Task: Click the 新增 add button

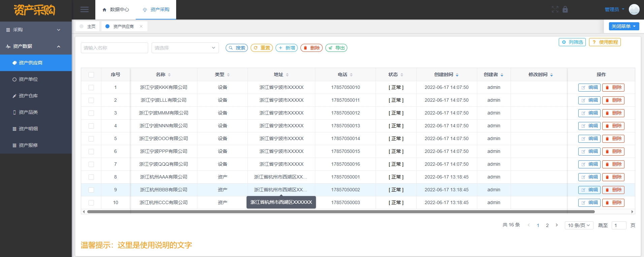Action: [x=287, y=48]
